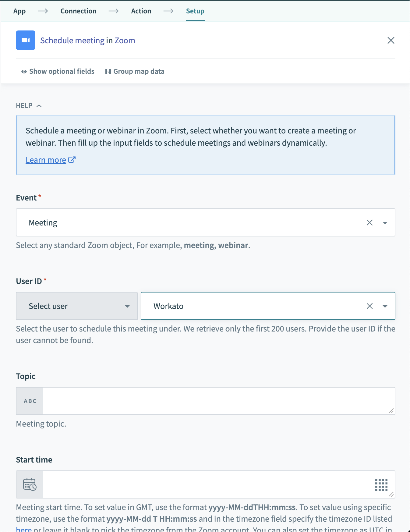Click the calendar icon beside Start time
This screenshot has width=410, height=532.
(x=29, y=484)
